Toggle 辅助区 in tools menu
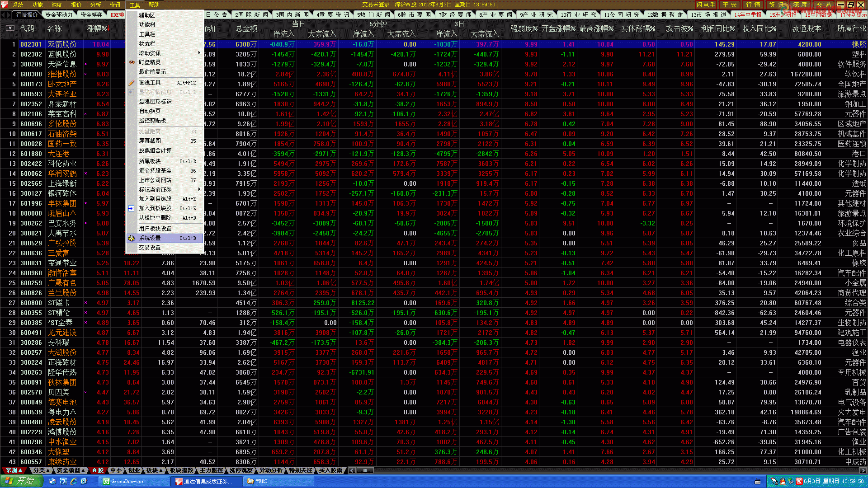This screenshot has height=488, width=868. 165,15
